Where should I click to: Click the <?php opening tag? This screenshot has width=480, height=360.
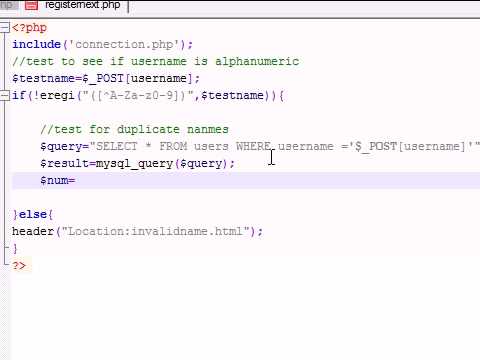29,27
